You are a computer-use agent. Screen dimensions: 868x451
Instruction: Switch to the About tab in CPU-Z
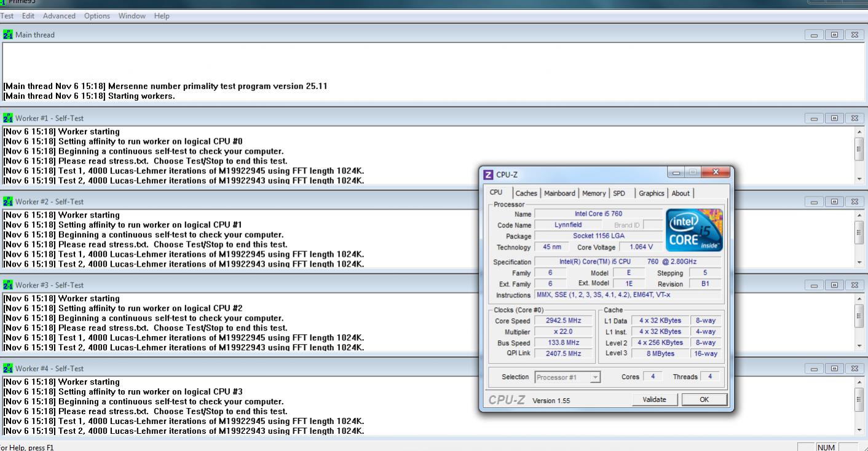[681, 193]
